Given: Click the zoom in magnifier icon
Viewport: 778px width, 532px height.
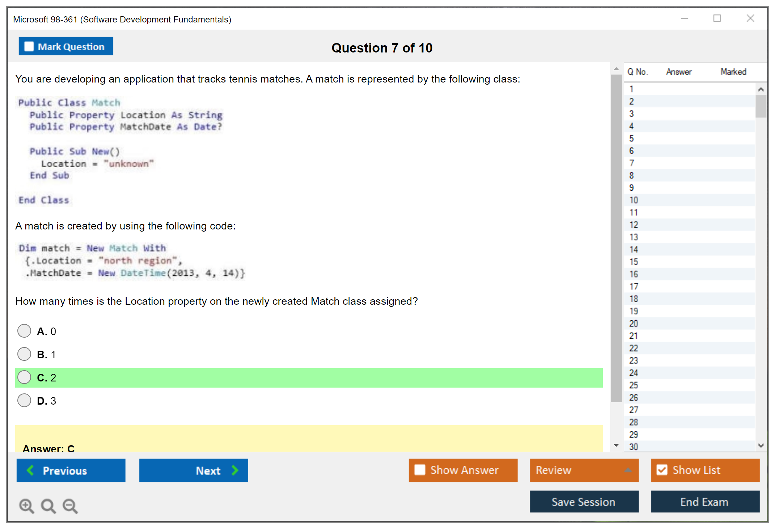Looking at the screenshot, I should pos(26,506).
